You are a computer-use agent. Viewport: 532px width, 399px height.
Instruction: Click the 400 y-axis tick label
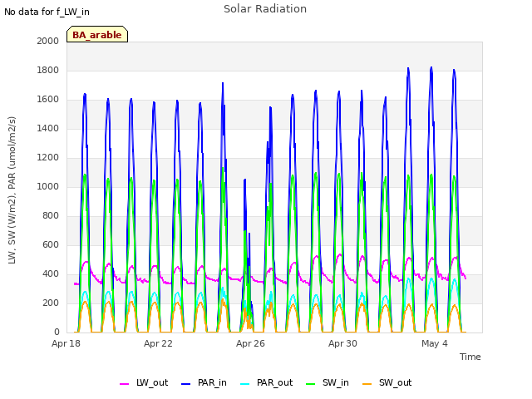(51, 273)
